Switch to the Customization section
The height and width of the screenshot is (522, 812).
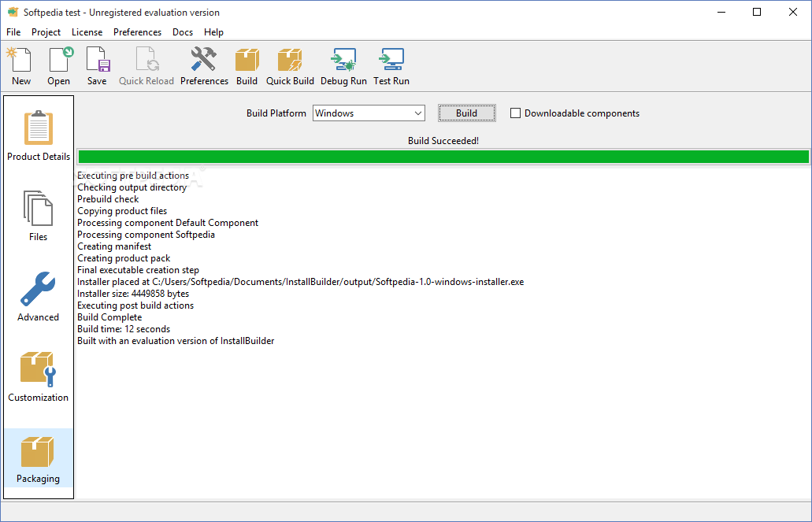(39, 376)
